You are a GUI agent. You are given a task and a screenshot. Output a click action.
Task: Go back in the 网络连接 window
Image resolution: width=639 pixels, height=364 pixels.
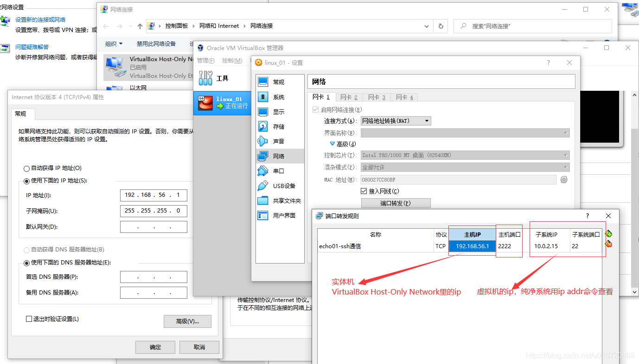pyautogui.click(x=106, y=26)
